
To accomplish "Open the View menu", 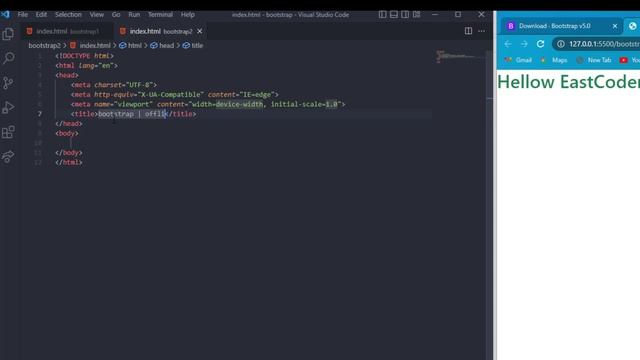I will pos(97,14).
